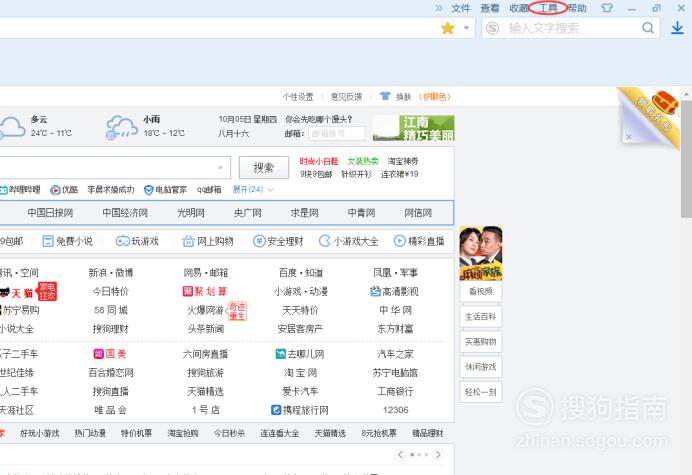Open the page search box dropdown arrow
This screenshot has width=692, height=475.
click(220, 167)
